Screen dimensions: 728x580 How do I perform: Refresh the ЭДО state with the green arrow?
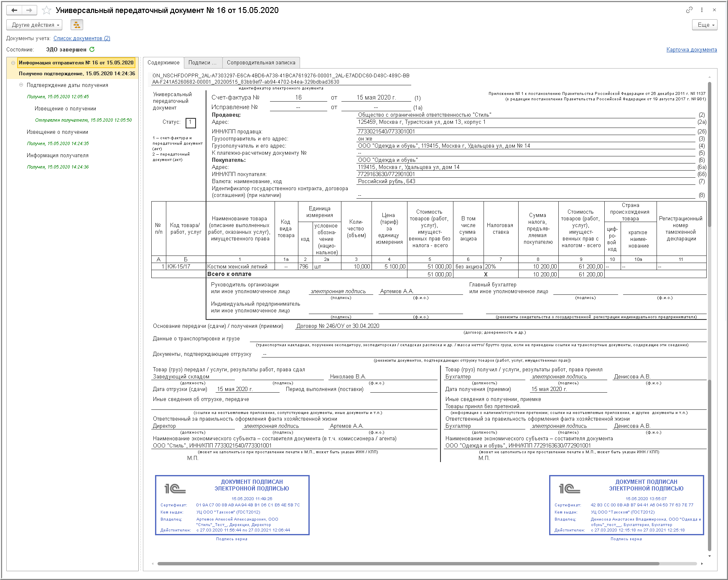(x=92, y=49)
